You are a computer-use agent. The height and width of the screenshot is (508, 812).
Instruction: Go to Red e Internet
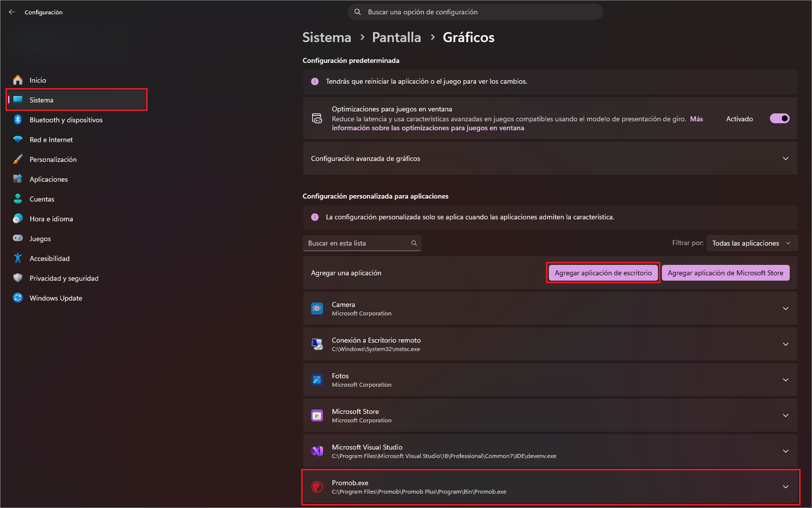click(77, 139)
